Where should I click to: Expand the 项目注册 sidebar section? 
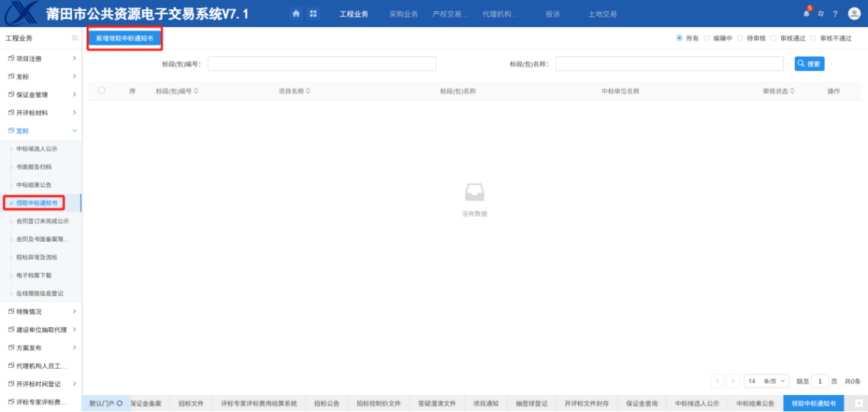coord(41,58)
